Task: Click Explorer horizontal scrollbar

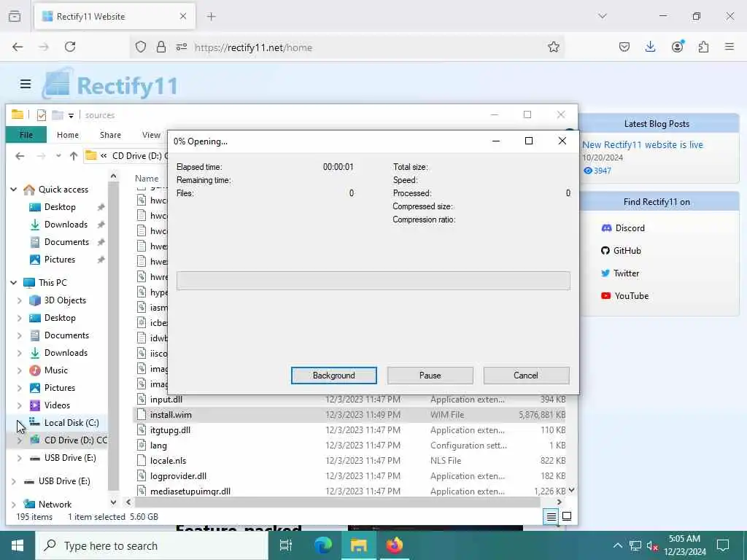Action: [x=337, y=502]
